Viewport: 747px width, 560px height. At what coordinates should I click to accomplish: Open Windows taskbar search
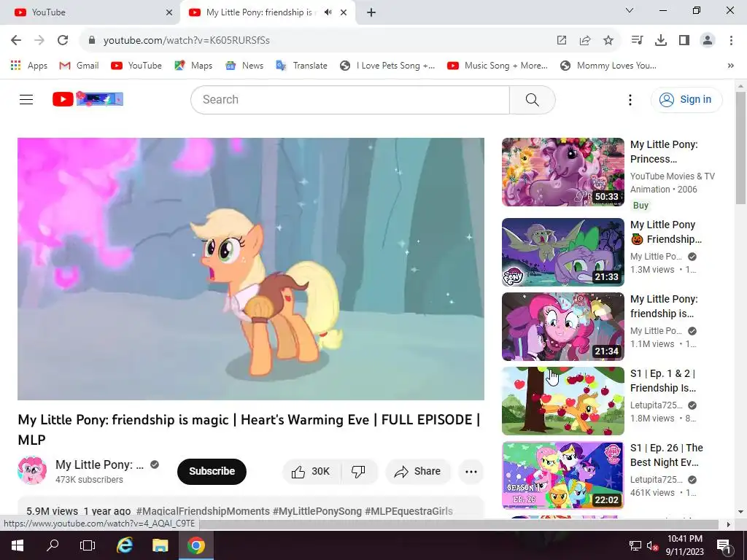[53, 545]
